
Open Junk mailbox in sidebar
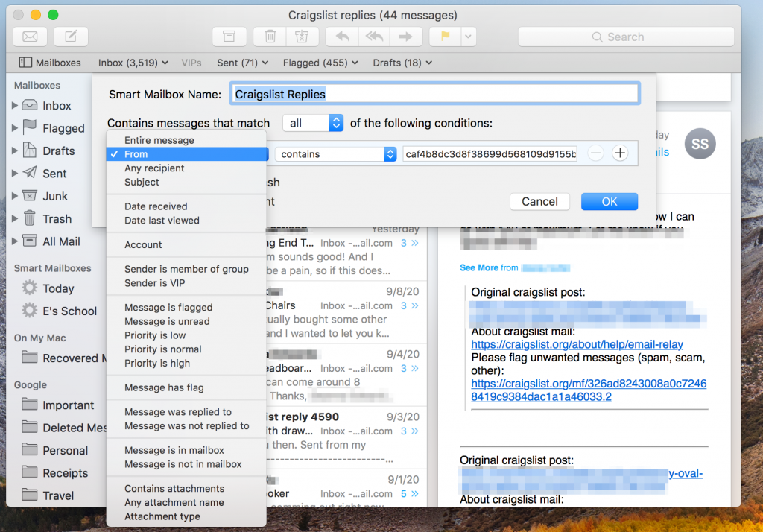coord(55,196)
